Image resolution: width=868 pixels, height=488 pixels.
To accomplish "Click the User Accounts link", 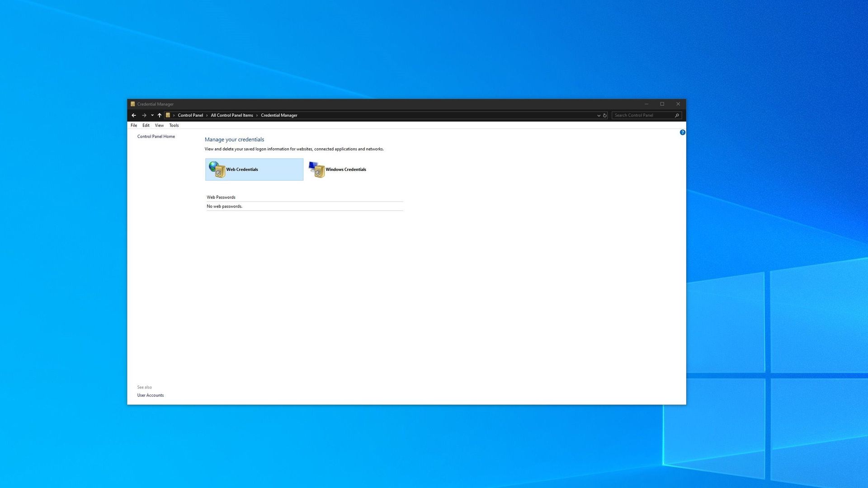I will [150, 395].
